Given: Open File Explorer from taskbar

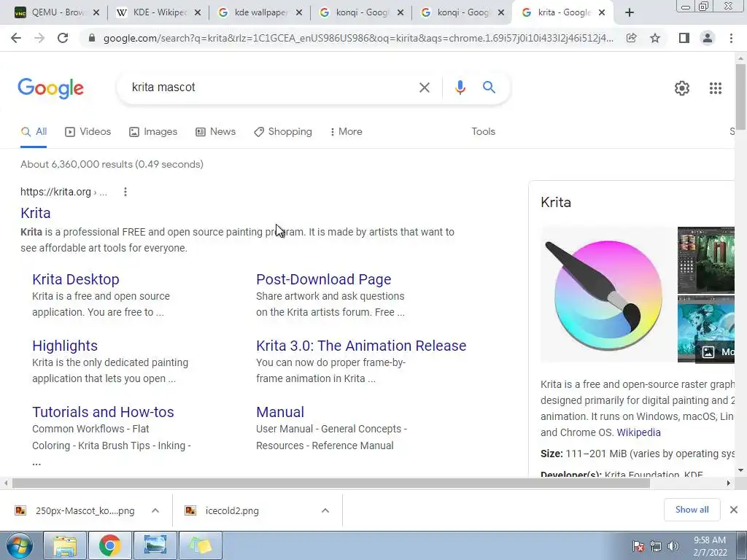Looking at the screenshot, I should point(65,545).
